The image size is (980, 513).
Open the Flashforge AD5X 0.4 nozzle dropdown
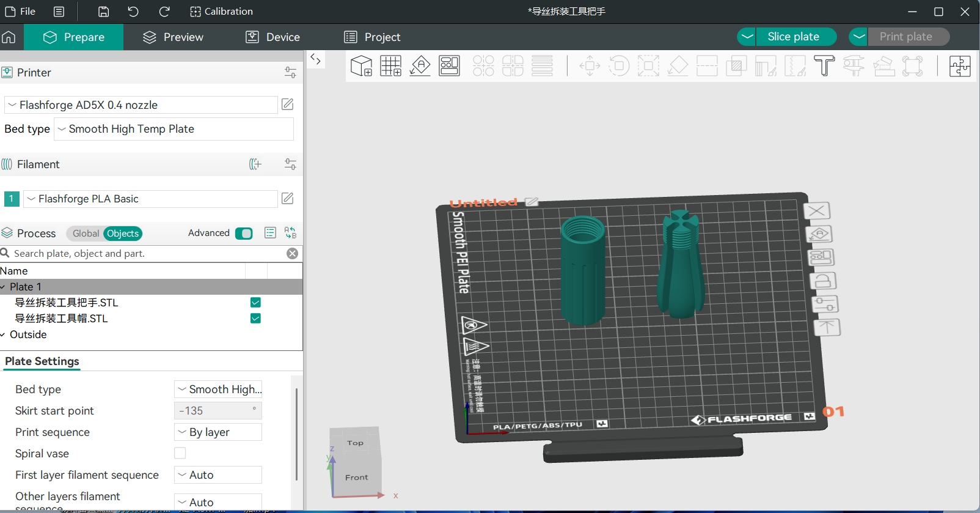(x=141, y=105)
